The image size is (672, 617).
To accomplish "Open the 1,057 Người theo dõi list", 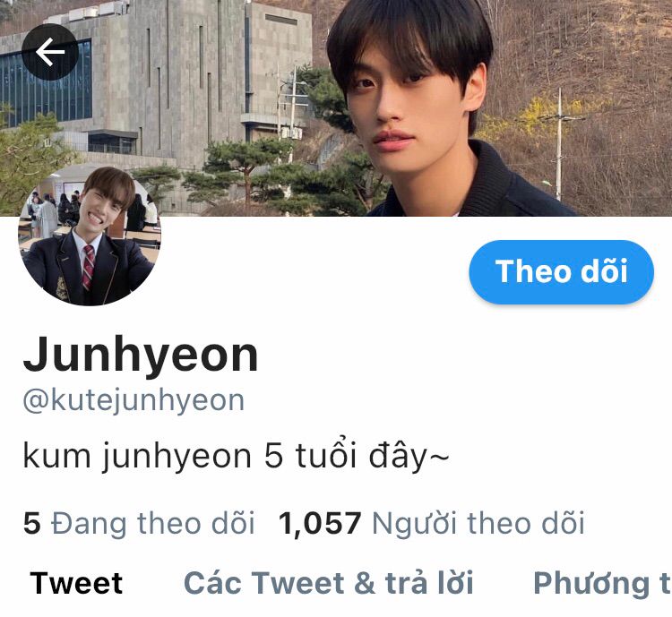I will click(x=432, y=524).
